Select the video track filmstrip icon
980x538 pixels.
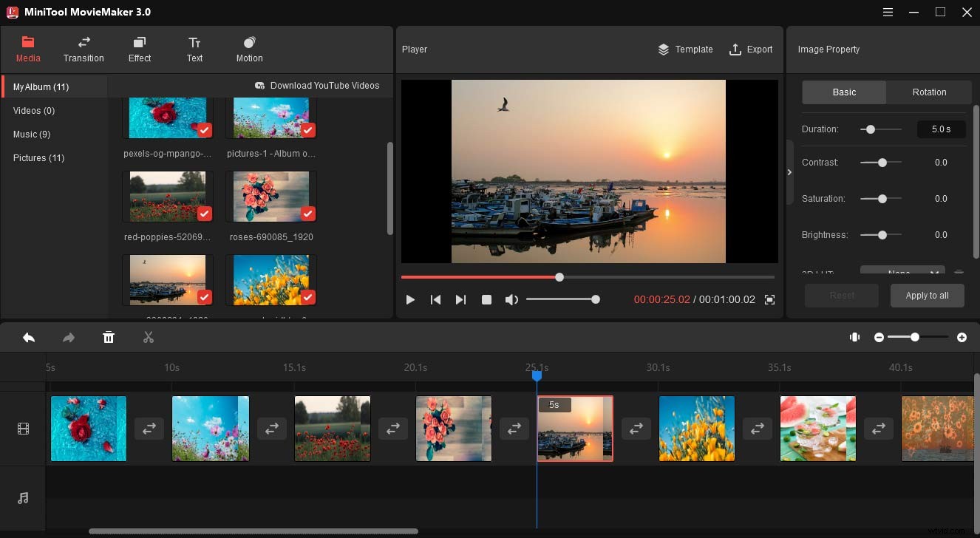coord(22,428)
